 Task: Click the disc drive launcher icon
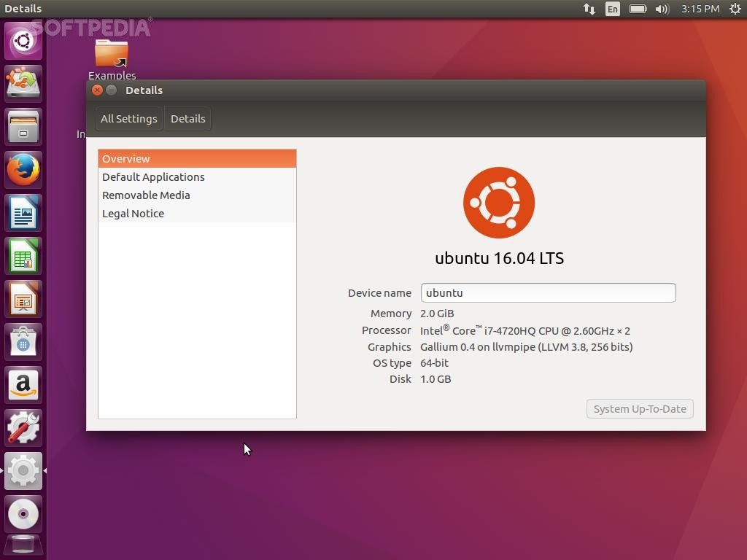coord(23,513)
